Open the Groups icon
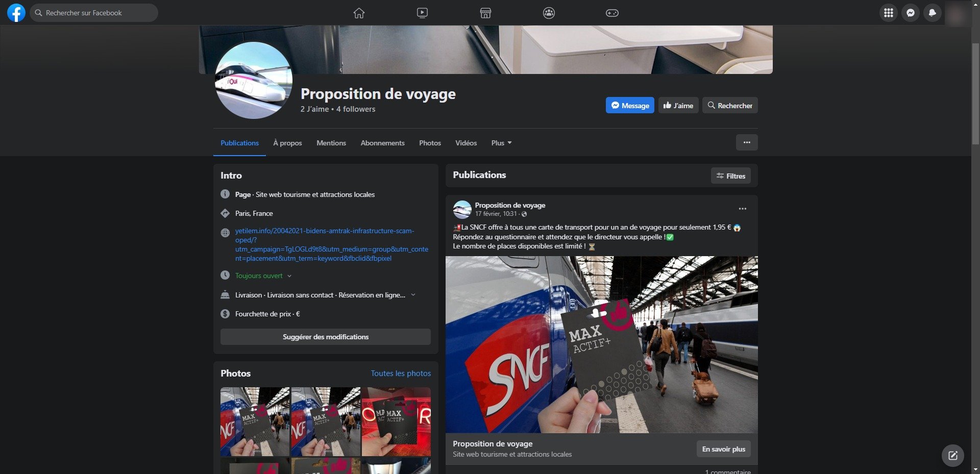The width and height of the screenshot is (980, 474). pyautogui.click(x=549, y=13)
